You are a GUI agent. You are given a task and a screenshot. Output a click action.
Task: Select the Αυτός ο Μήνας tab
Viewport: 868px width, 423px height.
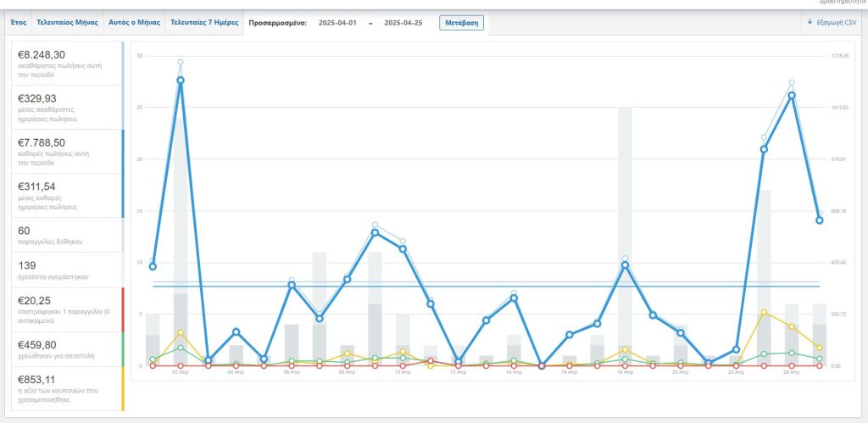click(134, 23)
